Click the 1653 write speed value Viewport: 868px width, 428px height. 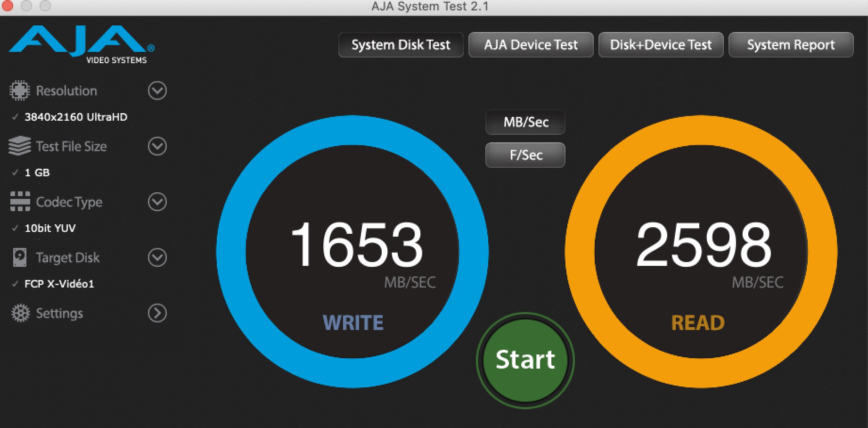[357, 245]
